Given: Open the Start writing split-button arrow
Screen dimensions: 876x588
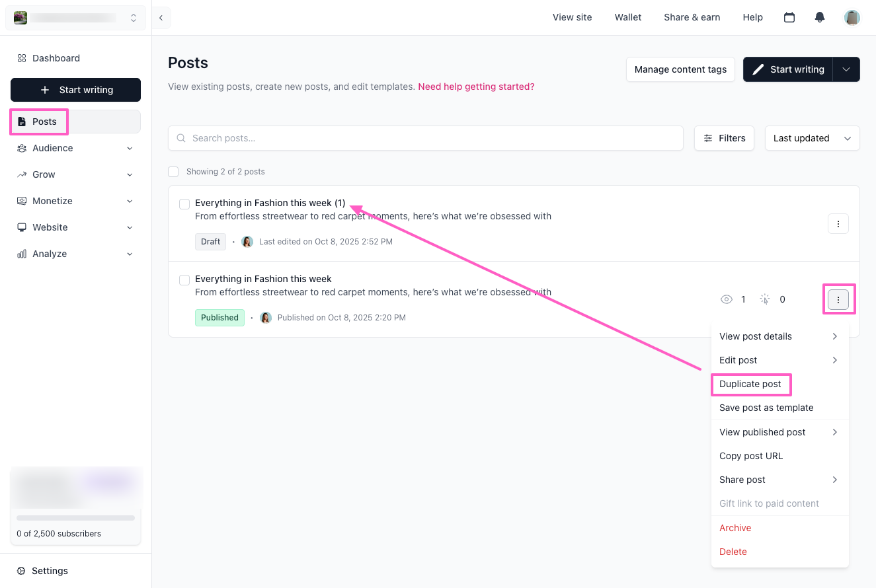Looking at the screenshot, I should (846, 69).
